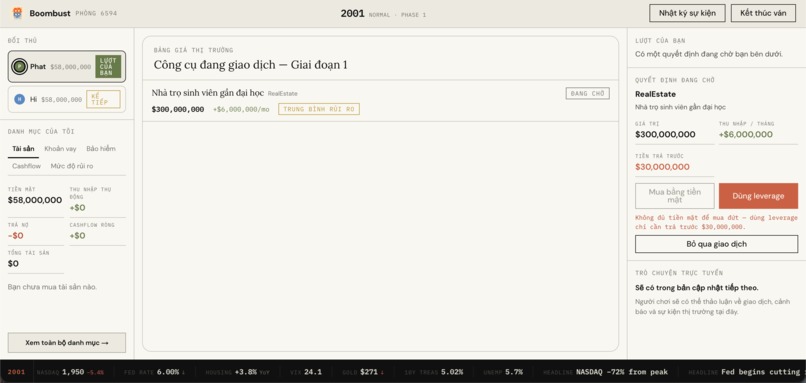Click the Lượt của bạn green badge
The width and height of the screenshot is (806, 383).
(108, 67)
